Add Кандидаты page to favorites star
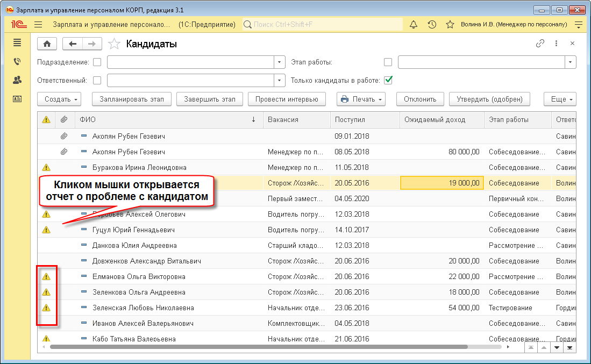 point(113,44)
